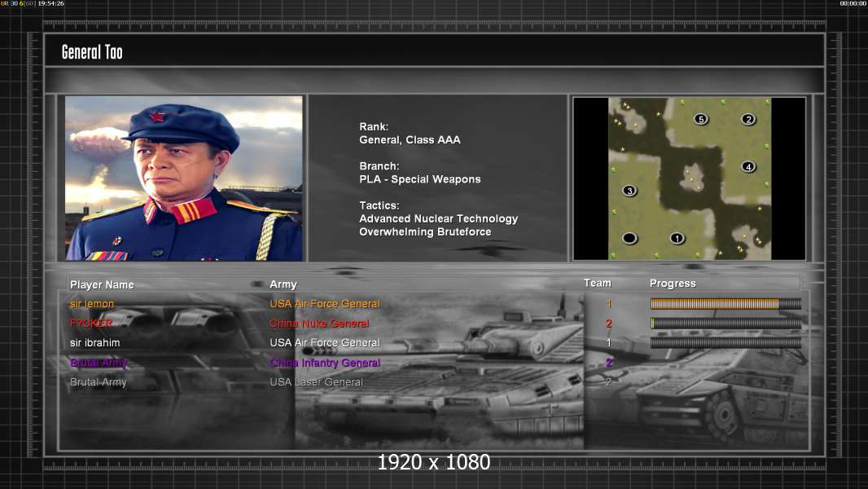The image size is (868, 489).
Task: Select player name sir ibrahim
Action: (94, 343)
